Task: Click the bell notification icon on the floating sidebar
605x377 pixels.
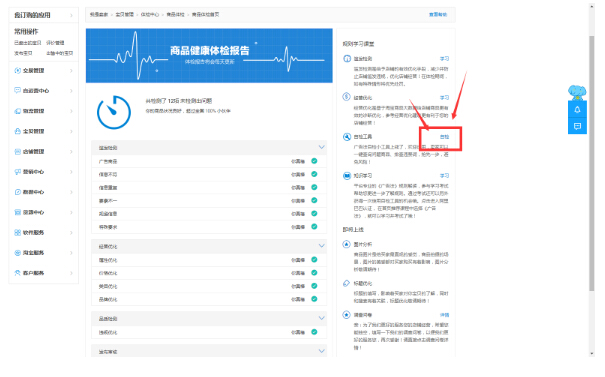Action: tap(577, 110)
